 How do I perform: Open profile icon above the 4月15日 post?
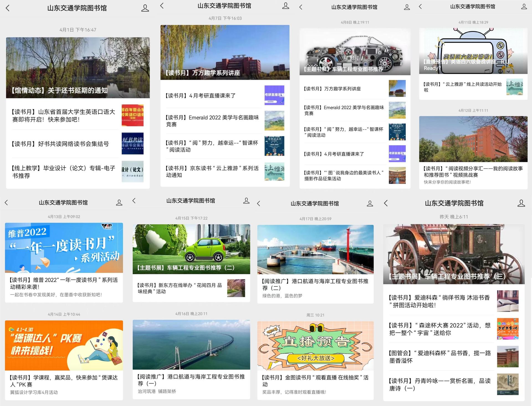[246, 201]
